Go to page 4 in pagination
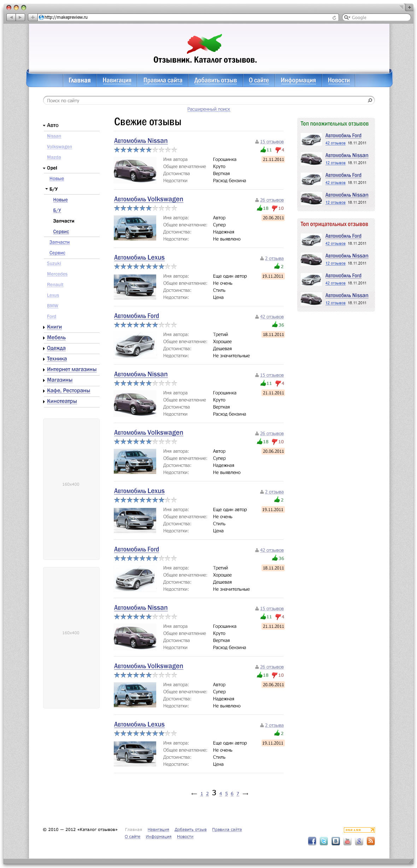417x868 pixels. pos(221,794)
